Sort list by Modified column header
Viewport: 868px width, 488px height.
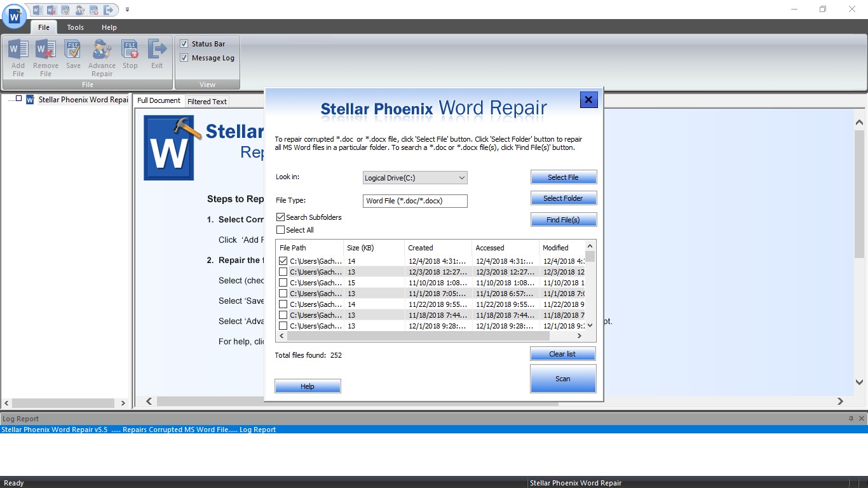click(562, 248)
